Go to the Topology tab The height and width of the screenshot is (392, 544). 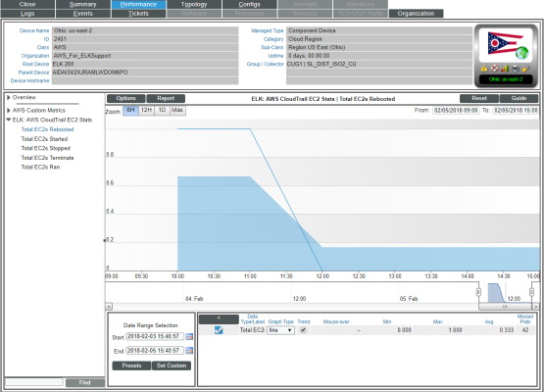click(x=194, y=4)
